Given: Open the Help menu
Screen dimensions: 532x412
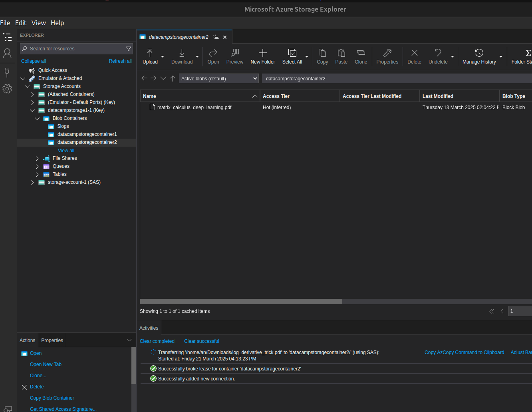Looking at the screenshot, I should (x=57, y=23).
